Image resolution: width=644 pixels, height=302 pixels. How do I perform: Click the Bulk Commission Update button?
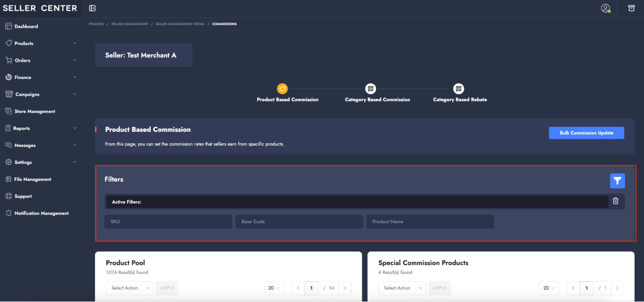pos(586,133)
